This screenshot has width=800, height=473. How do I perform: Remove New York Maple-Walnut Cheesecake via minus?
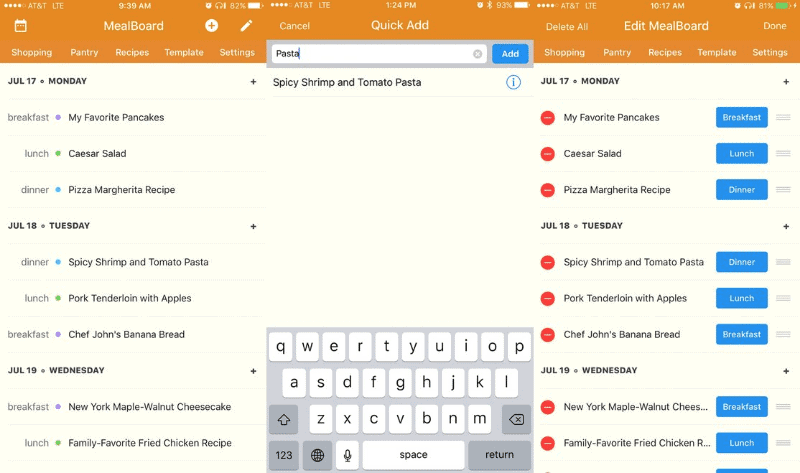coord(547,407)
